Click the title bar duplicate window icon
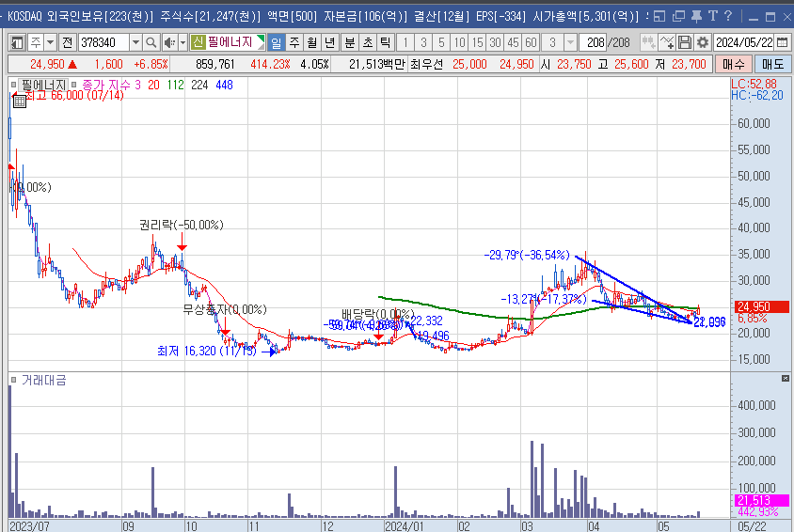Viewport: 794px width, 532px height. [x=678, y=16]
